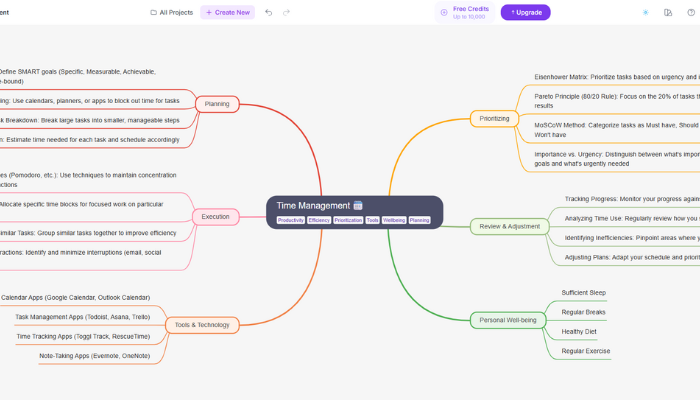Click the Healthy Diet leaf
This screenshot has width=700, height=400.
pos(579,332)
